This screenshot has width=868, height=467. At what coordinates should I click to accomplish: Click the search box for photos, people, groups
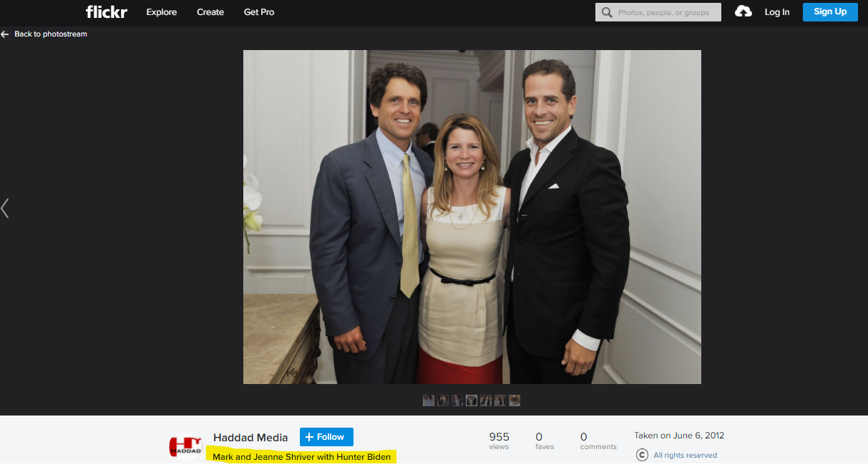click(658, 12)
